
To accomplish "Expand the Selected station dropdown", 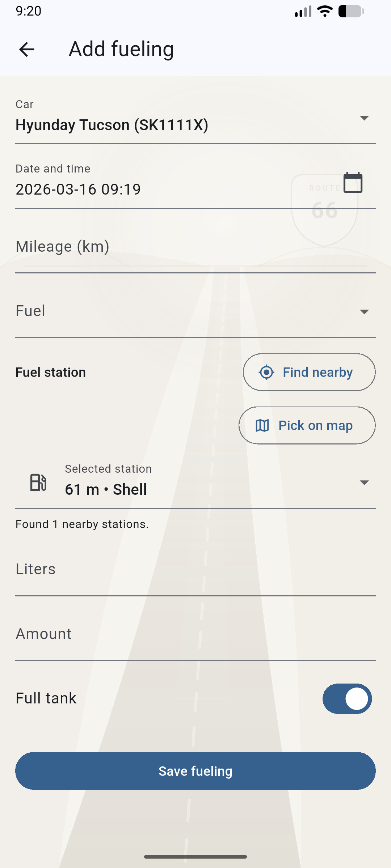I will coord(364,482).
